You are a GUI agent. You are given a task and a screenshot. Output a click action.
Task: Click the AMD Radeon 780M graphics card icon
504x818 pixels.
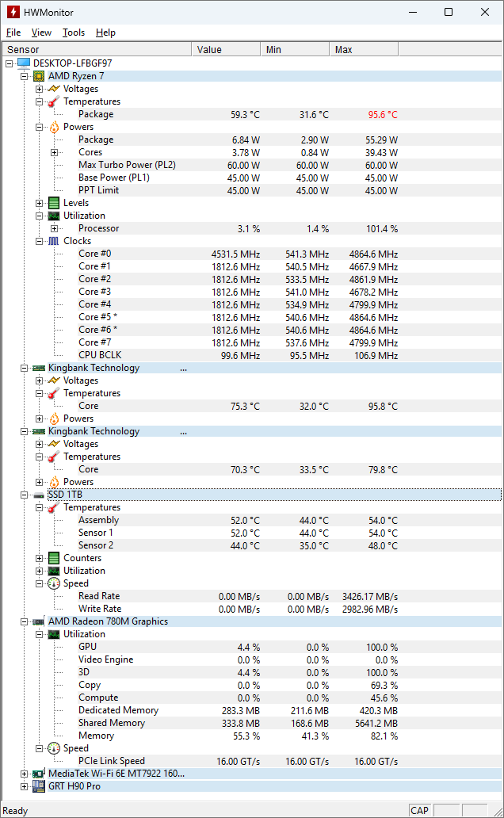pos(39,621)
